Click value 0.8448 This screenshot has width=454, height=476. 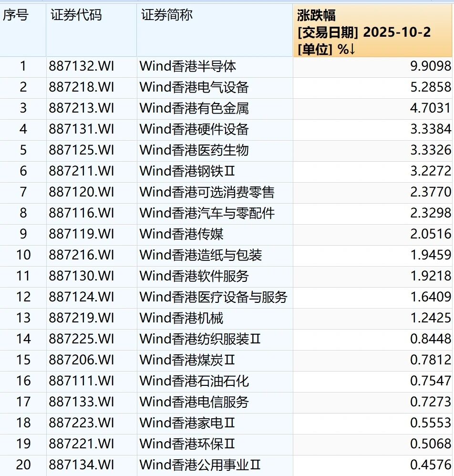coord(431,339)
